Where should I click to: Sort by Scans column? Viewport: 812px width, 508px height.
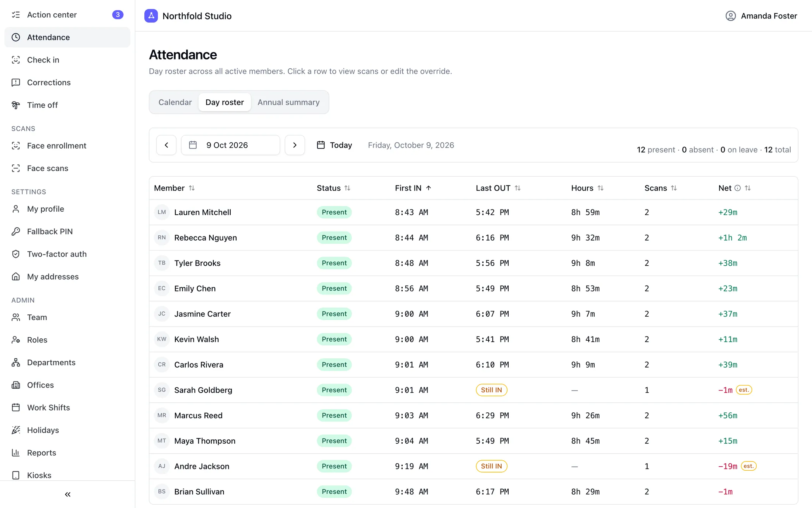pos(661,188)
